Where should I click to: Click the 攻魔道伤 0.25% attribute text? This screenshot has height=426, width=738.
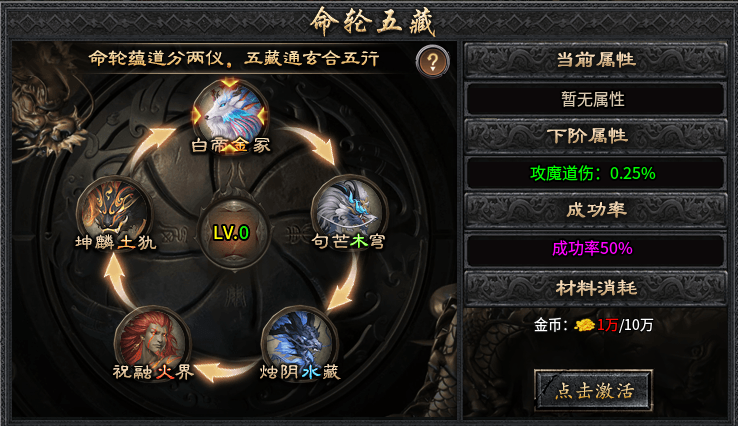point(593,173)
